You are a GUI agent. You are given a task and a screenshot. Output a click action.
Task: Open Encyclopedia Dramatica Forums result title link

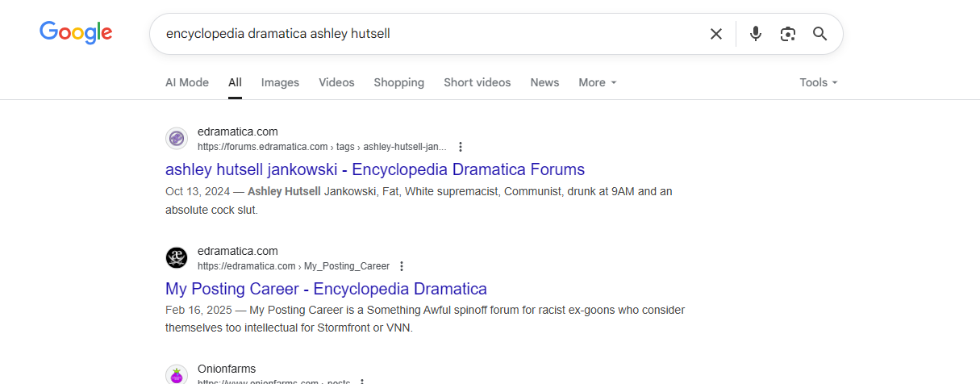[375, 169]
